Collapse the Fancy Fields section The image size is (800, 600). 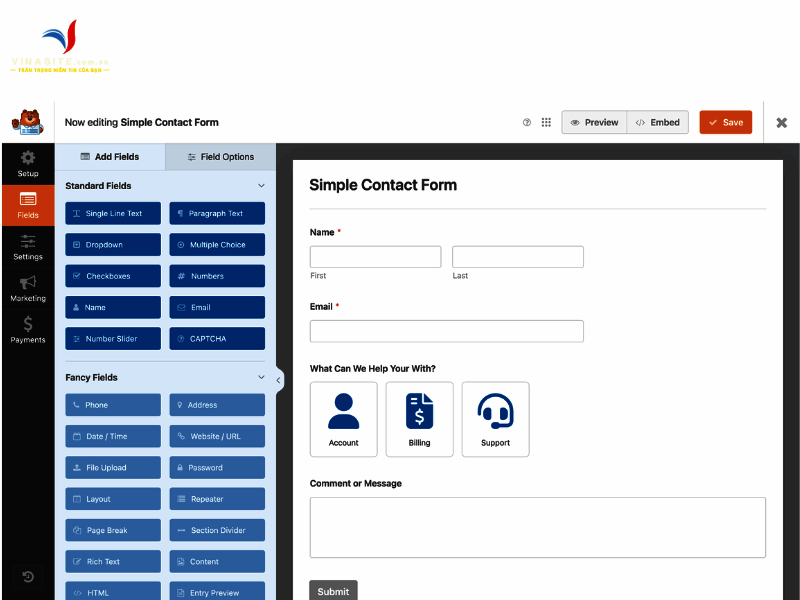click(262, 377)
